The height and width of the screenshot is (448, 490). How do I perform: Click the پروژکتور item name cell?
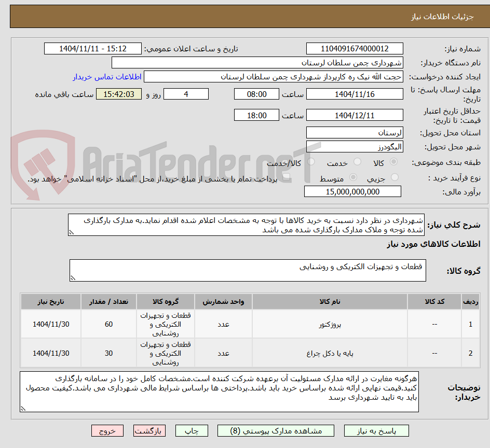(330, 325)
